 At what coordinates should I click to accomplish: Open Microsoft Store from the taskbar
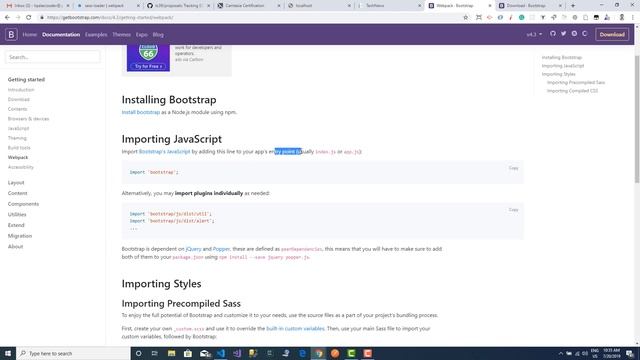pyautogui.click(x=188, y=353)
